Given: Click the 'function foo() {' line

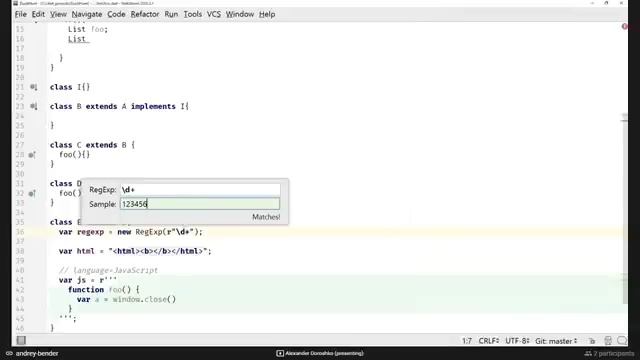Looking at the screenshot, I should [104, 290].
